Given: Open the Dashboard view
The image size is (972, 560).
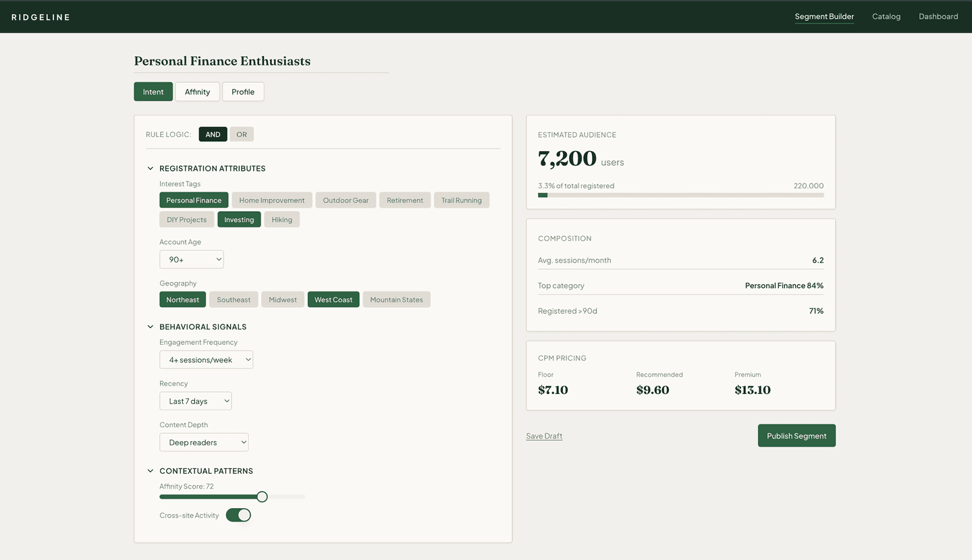Looking at the screenshot, I should coord(938,16).
